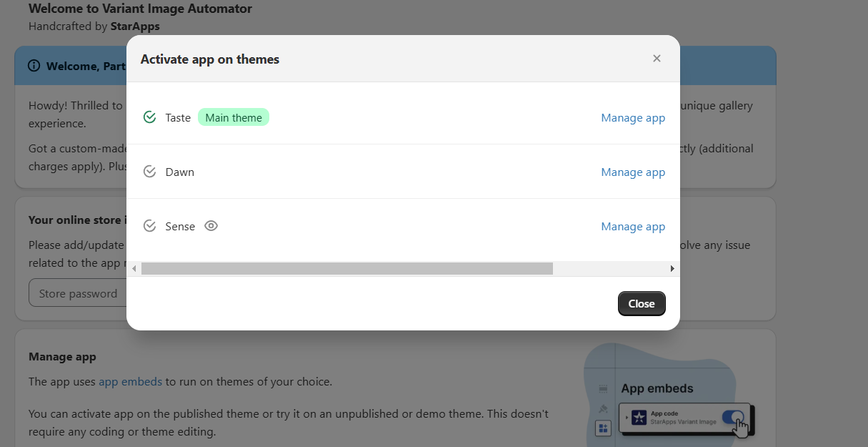Viewport: 868px width, 447px height.
Task: Dismiss the modal with the X icon
Action: click(657, 59)
